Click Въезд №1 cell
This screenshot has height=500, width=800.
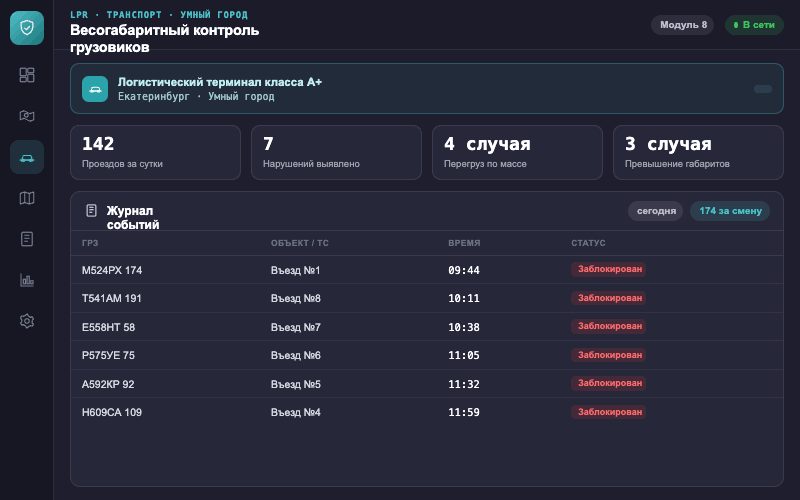coord(295,270)
